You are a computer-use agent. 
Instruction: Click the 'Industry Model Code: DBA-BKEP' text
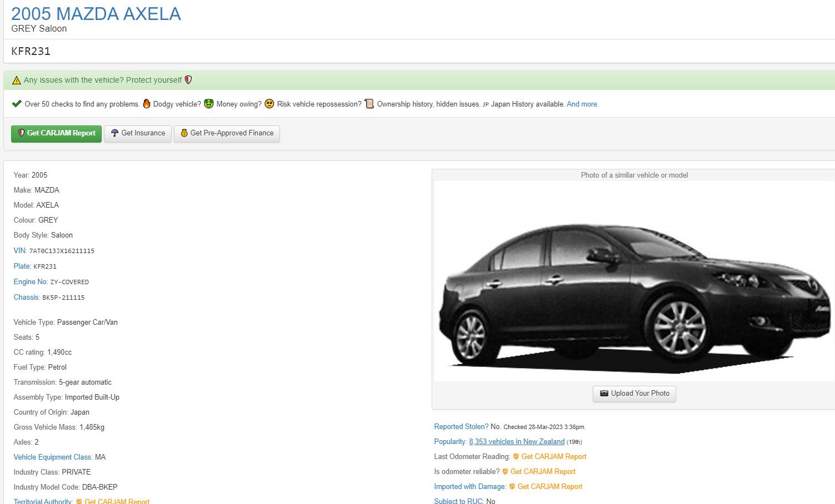66,487
